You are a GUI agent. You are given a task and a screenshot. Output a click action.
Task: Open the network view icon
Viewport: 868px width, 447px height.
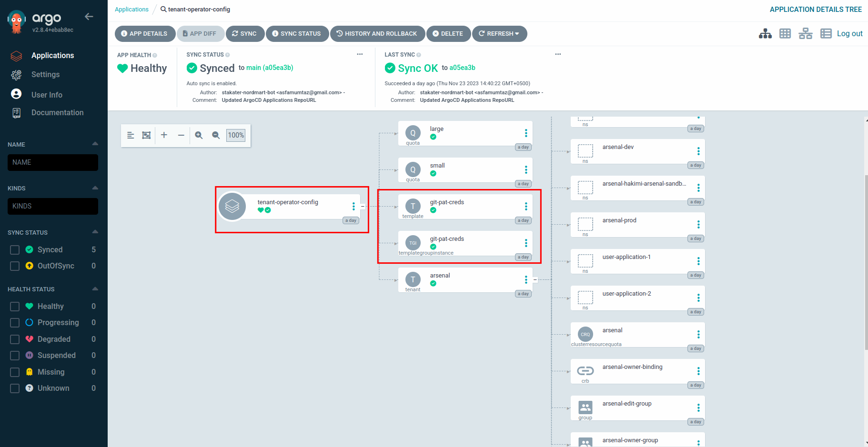[x=806, y=34]
